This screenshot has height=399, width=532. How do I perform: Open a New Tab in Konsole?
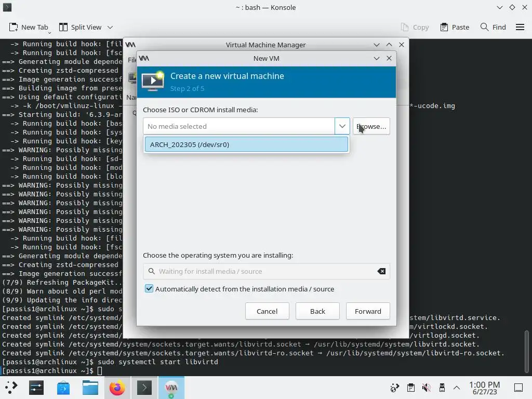click(x=29, y=27)
